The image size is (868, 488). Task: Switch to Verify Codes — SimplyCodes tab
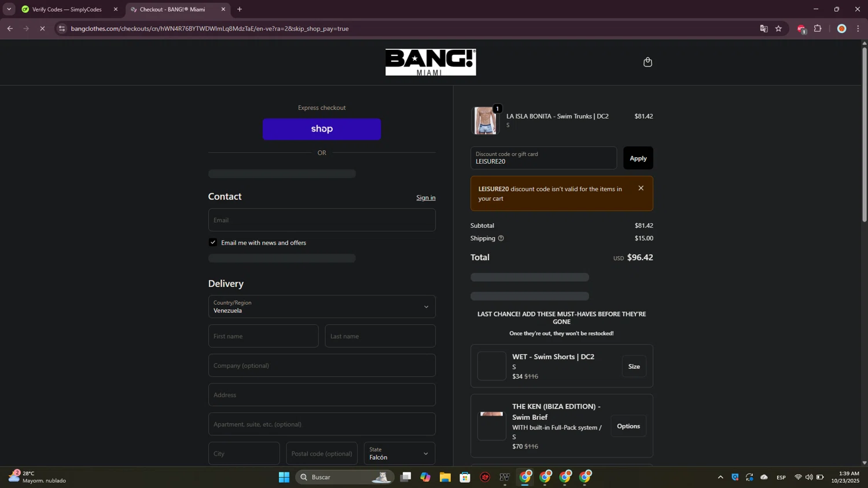(67, 9)
